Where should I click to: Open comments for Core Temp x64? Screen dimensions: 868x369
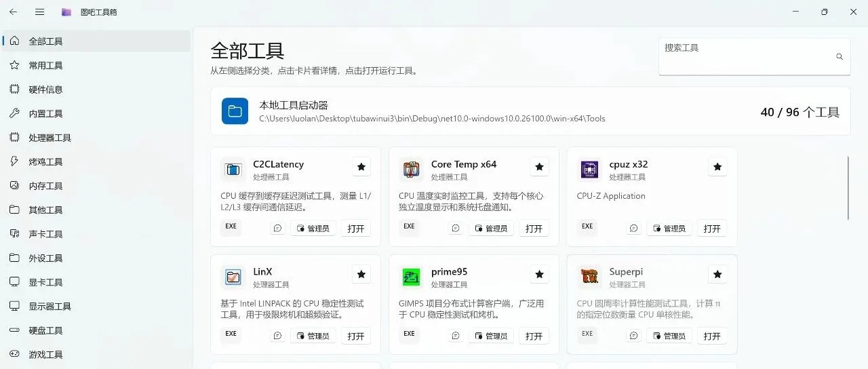pos(456,229)
